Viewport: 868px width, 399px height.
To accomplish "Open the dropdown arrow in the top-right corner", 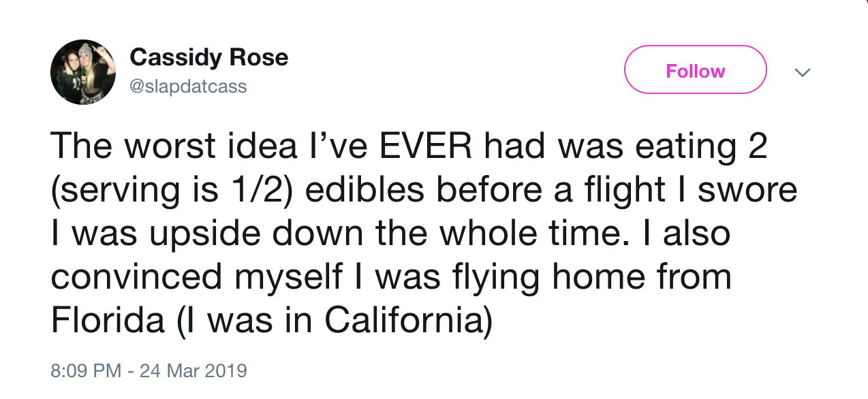I will tap(803, 71).
